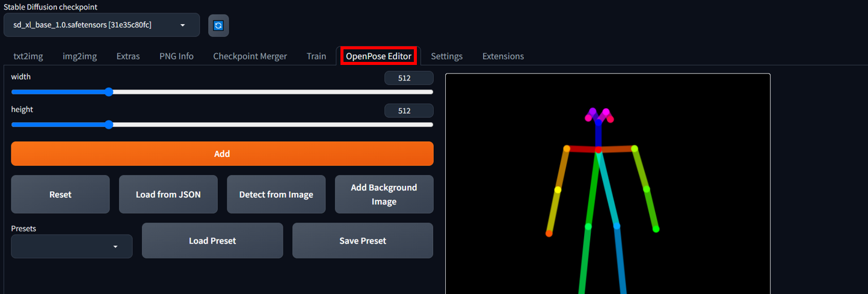
Task: Select the orange-red wrist keypoint at left hand
Action: point(549,233)
